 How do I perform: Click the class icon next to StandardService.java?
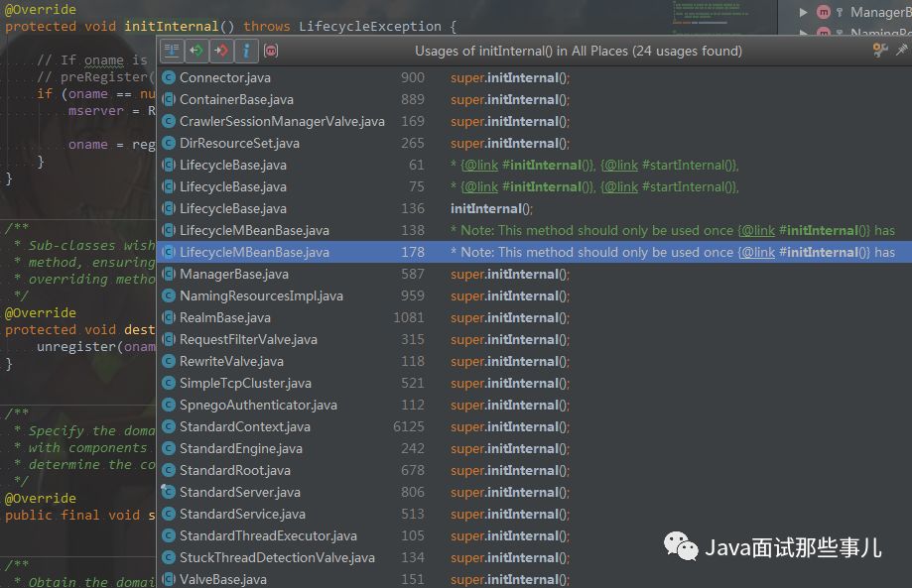point(169,514)
